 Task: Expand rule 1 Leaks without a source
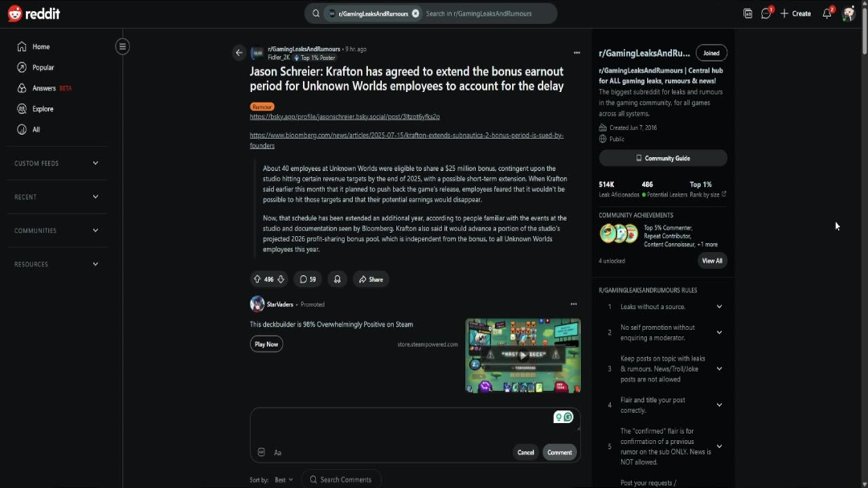[663, 306]
